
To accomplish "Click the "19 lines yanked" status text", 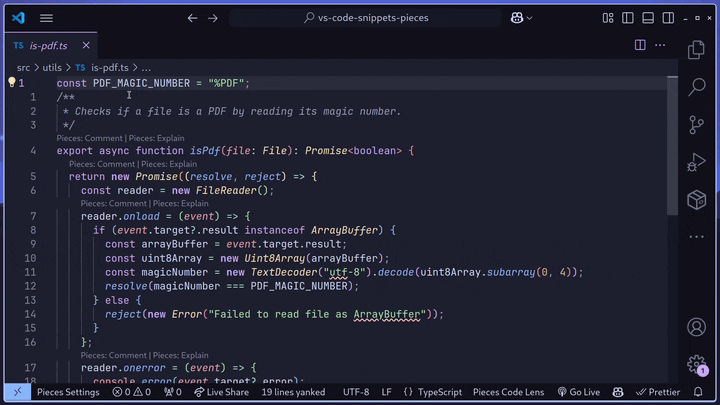I will pyautogui.click(x=293, y=392).
